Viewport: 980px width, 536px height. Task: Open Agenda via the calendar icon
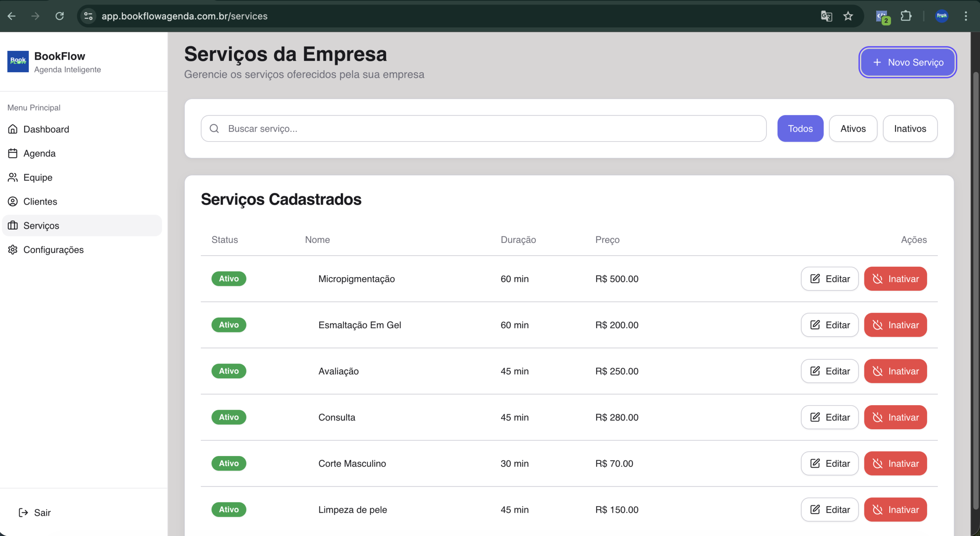(13, 153)
